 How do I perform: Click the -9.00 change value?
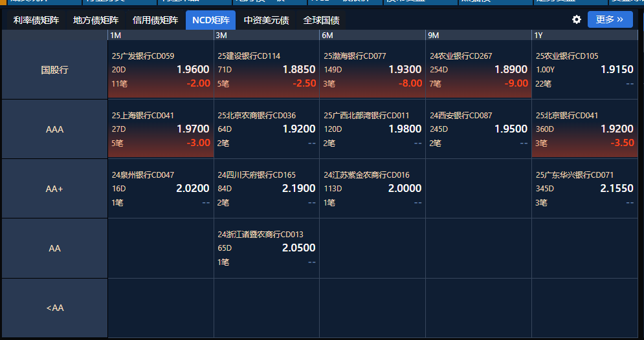point(516,83)
